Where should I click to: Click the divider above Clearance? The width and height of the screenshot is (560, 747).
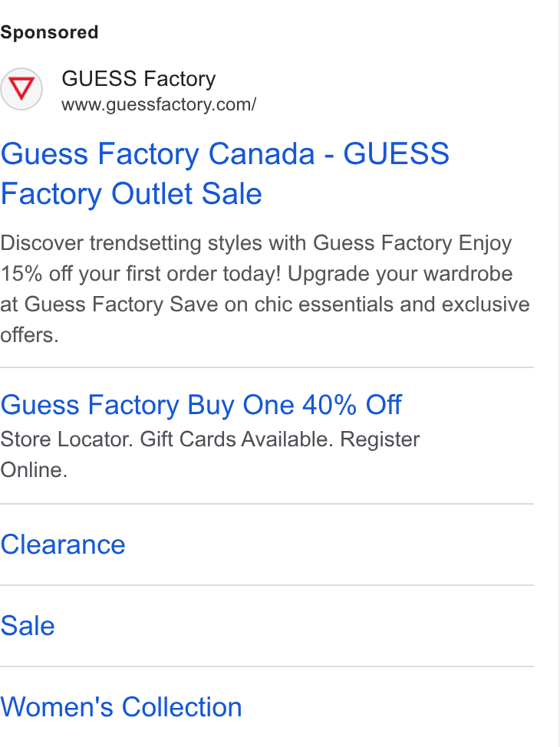click(267, 504)
